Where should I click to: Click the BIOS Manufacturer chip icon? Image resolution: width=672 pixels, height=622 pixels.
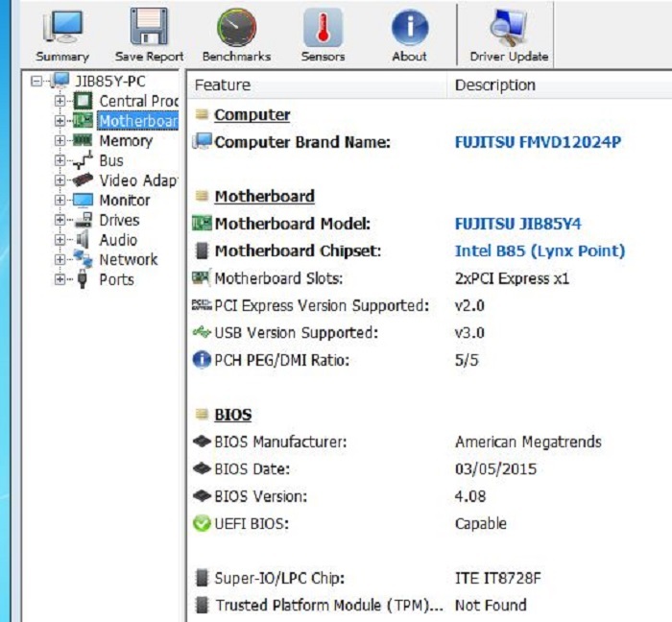pos(202,442)
